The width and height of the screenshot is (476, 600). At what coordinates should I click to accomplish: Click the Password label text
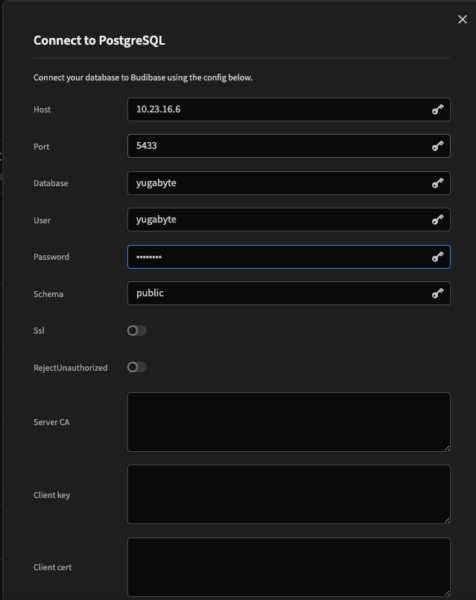[51, 257]
